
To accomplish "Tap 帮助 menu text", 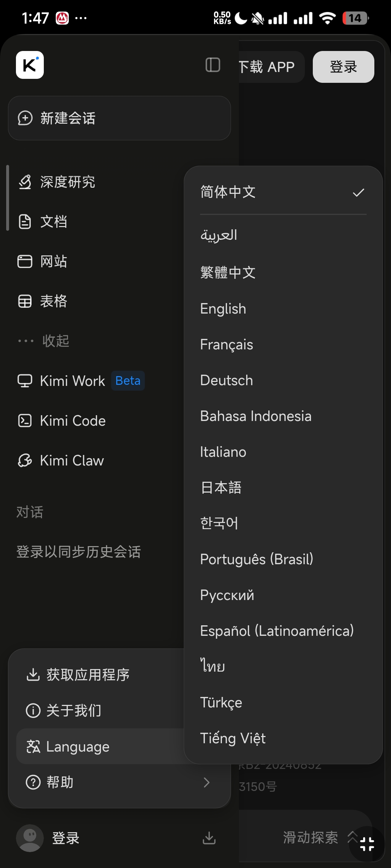I will [60, 783].
